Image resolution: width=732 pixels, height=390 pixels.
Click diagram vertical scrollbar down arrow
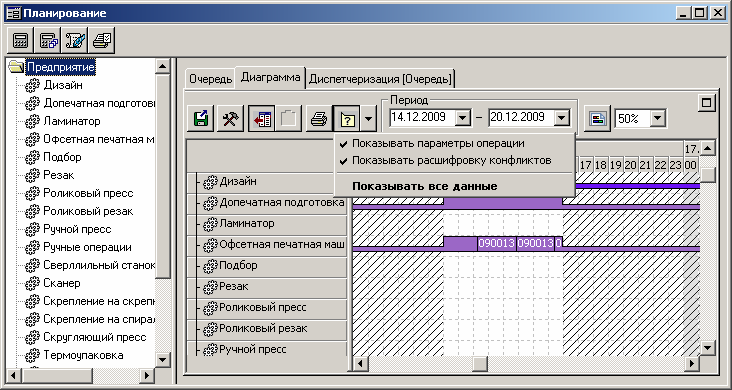coord(708,347)
